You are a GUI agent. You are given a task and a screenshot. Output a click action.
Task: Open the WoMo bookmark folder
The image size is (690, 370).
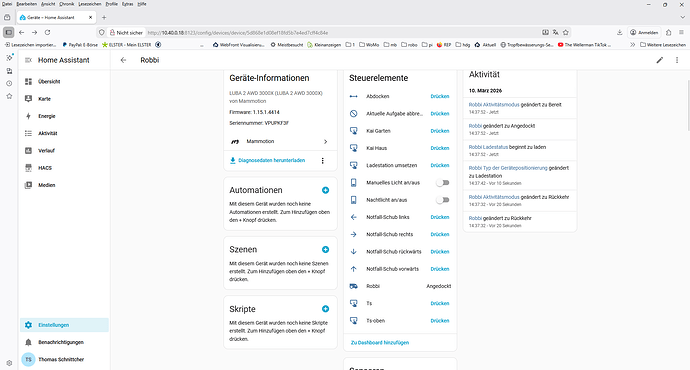pos(369,45)
